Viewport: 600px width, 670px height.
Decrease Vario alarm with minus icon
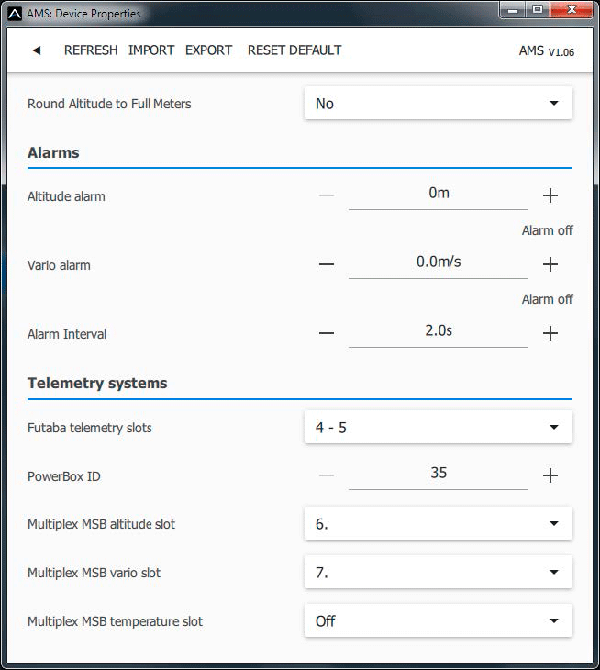coord(326,265)
